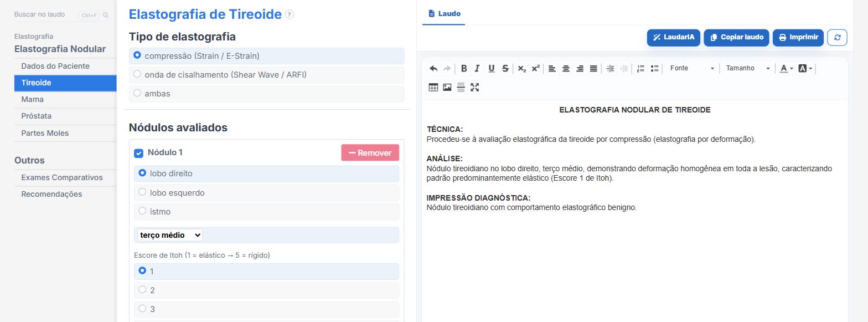Image resolution: width=868 pixels, height=322 pixels.
Task: Insert an image into the report
Action: (447, 87)
